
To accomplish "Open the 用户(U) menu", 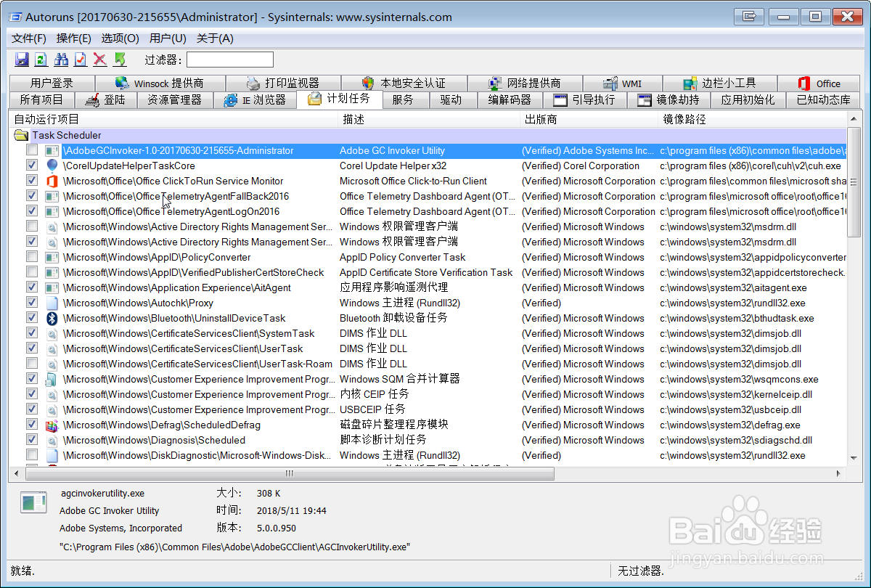I will [168, 38].
